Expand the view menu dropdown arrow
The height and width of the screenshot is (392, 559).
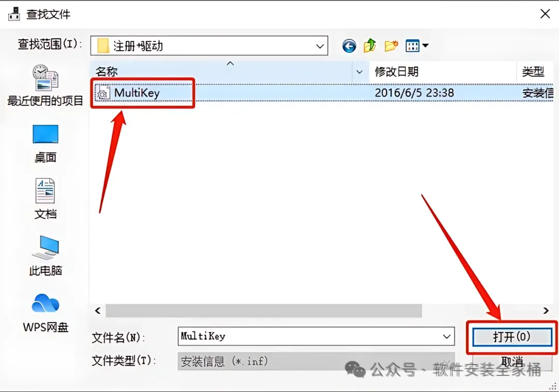point(425,46)
